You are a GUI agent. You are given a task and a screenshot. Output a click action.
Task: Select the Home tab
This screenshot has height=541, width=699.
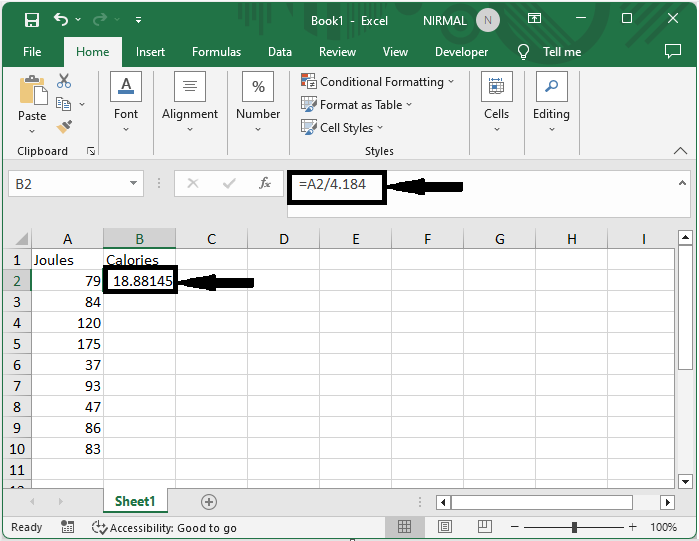tap(93, 52)
